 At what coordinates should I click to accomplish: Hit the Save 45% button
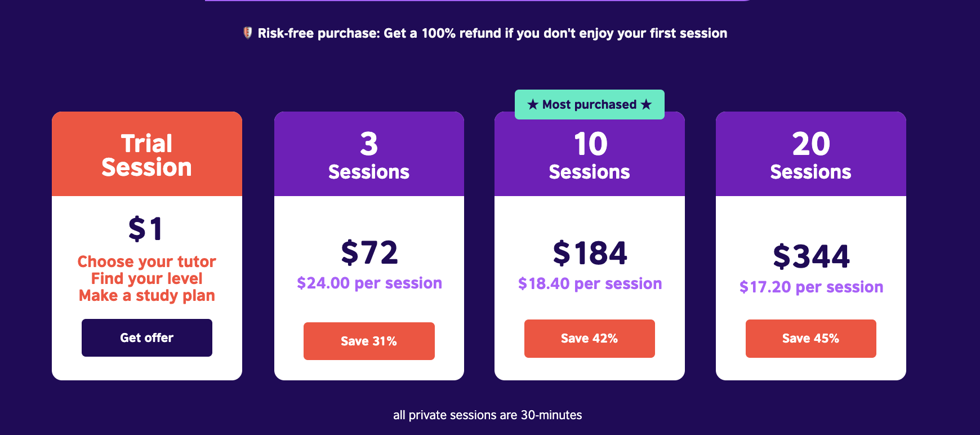(x=810, y=338)
